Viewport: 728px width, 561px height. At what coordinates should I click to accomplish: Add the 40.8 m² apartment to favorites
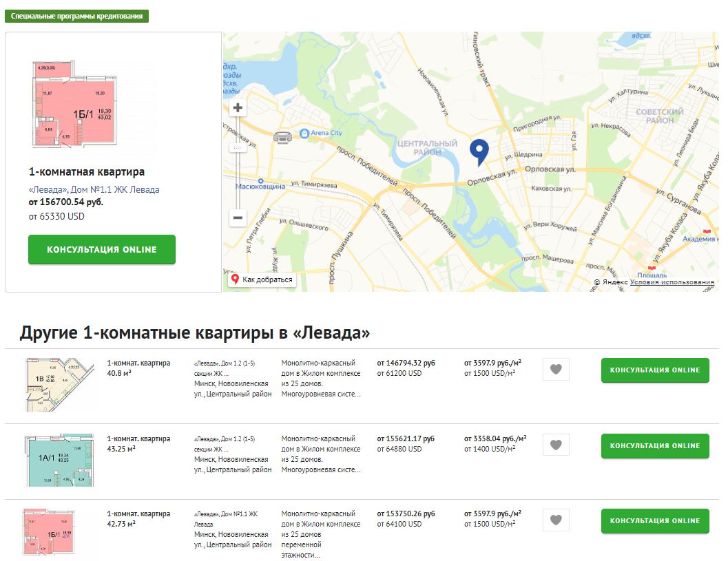[556, 370]
